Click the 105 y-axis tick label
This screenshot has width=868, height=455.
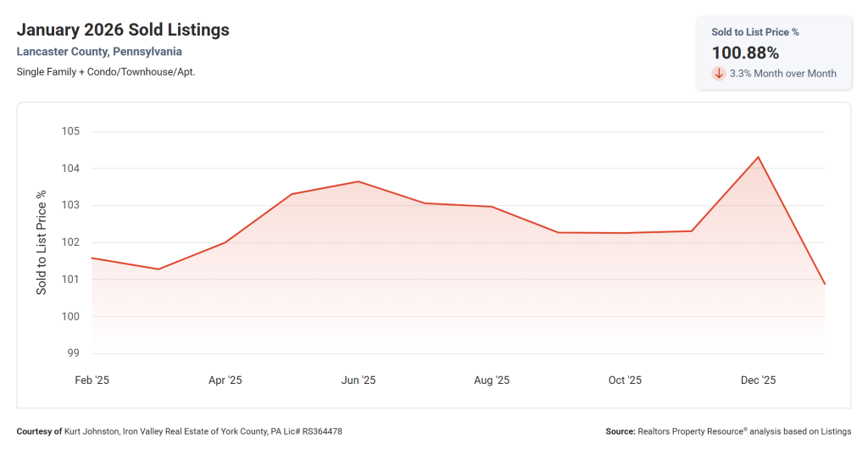pos(70,131)
